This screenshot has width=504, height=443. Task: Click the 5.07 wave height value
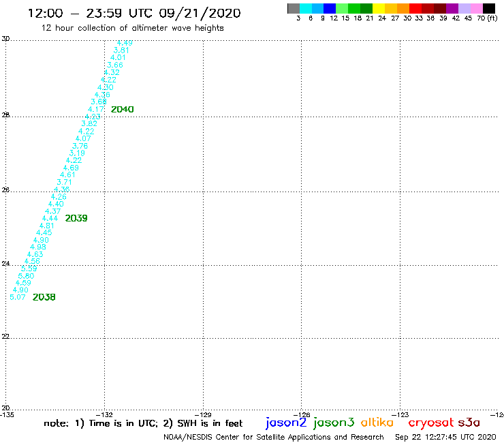coord(17,297)
